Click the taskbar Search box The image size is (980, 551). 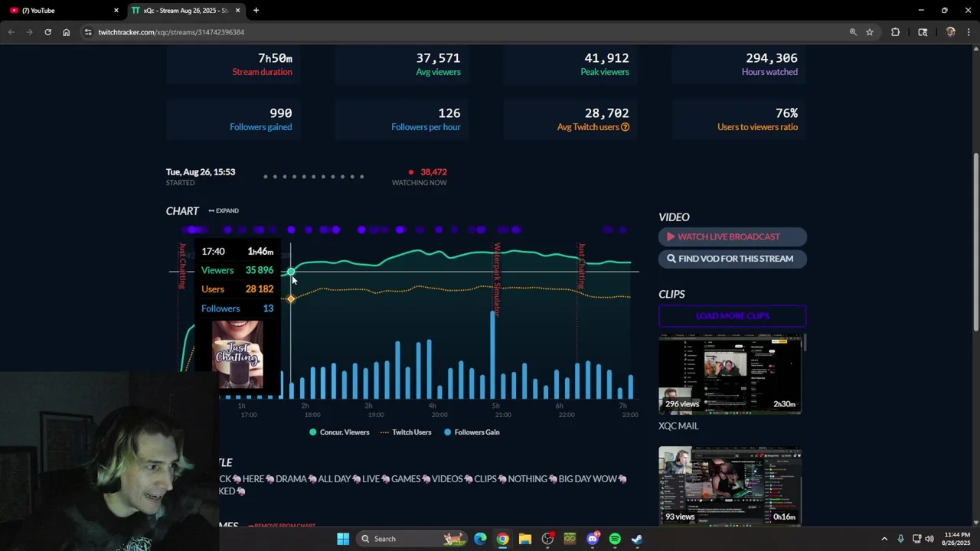coord(412,539)
